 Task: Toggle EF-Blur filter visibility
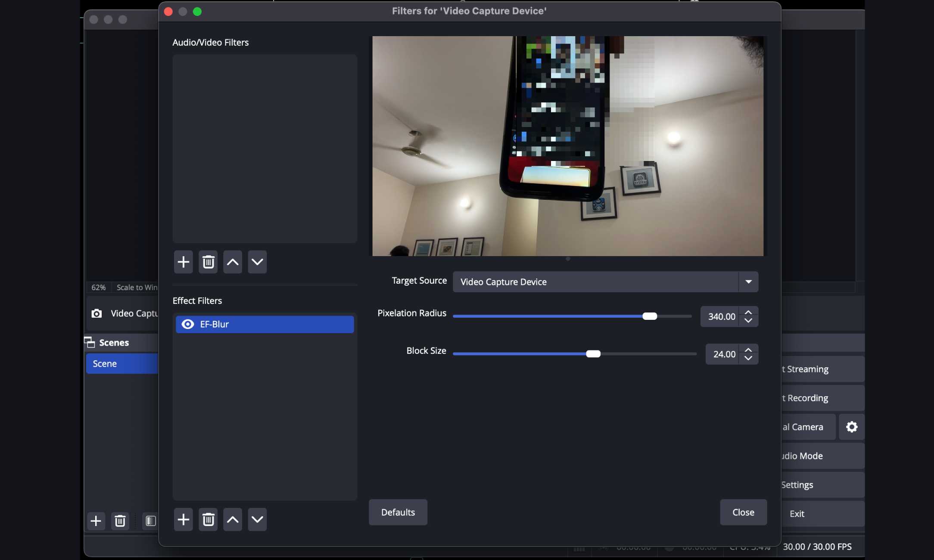[x=187, y=324]
